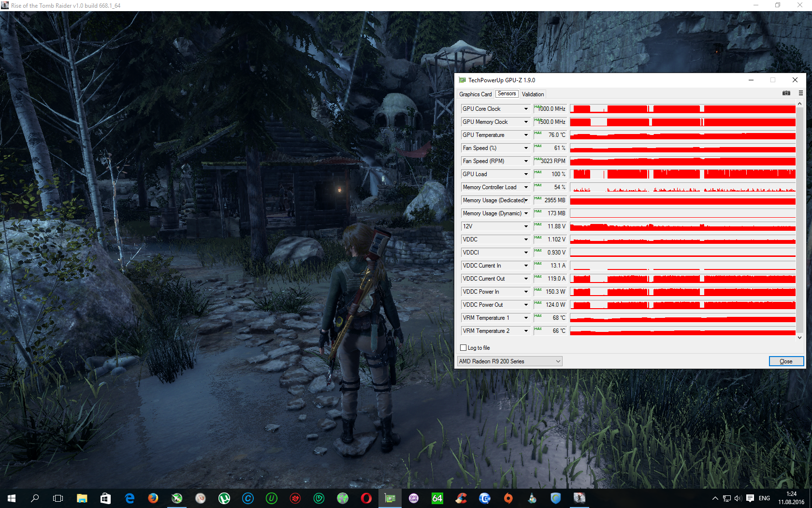Expand the VRM Temperature 1 dropdown
This screenshot has width=812, height=508.
[x=526, y=318]
